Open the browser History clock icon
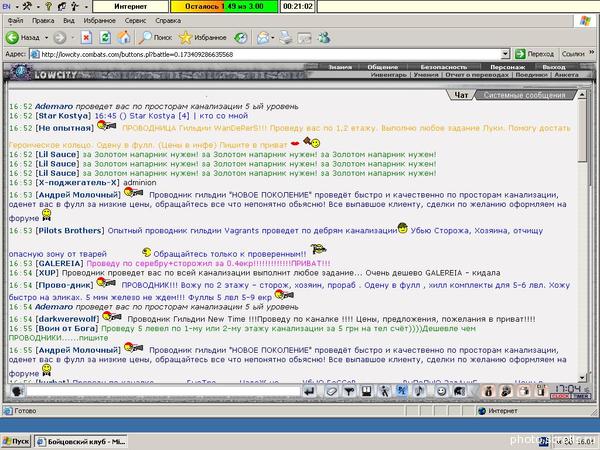Viewport: 600px width, 450px height. point(241,38)
